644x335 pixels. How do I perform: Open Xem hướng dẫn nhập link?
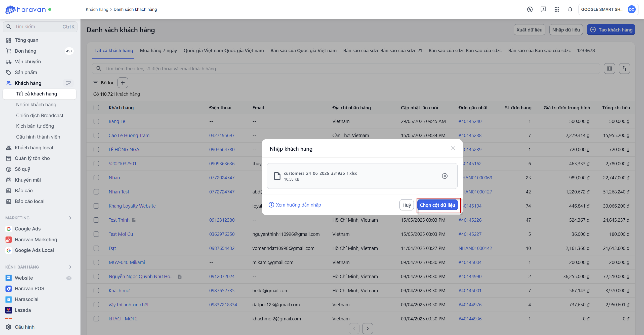point(298,205)
